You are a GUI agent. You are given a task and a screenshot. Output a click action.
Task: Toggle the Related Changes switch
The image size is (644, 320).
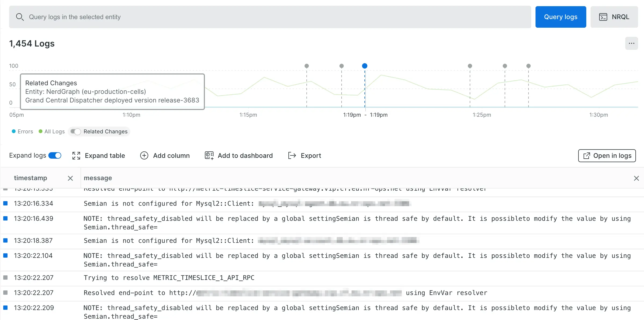tap(76, 131)
